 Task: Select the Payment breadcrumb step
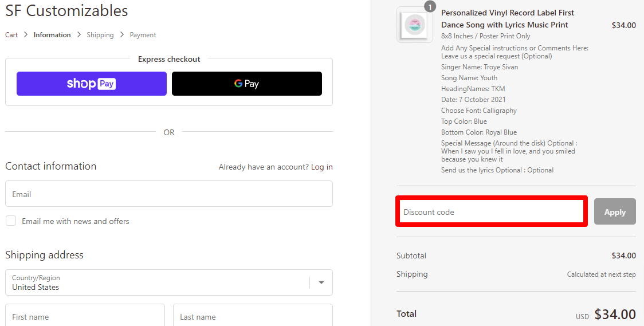(x=143, y=35)
